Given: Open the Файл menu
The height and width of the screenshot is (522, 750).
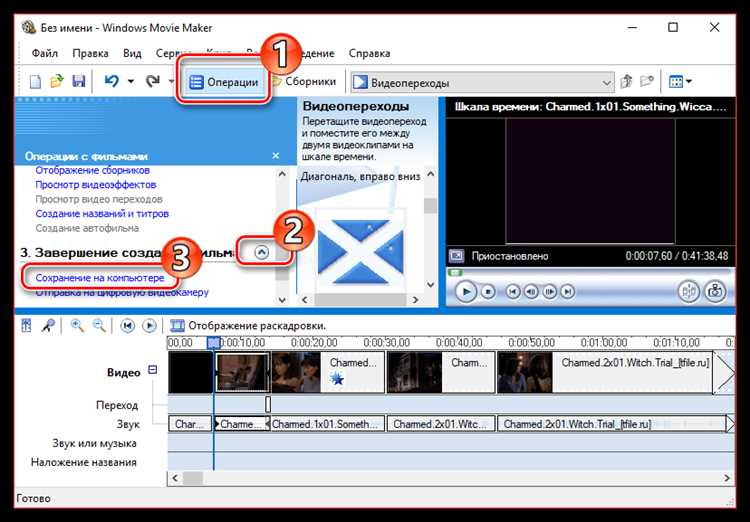Looking at the screenshot, I should [x=44, y=53].
